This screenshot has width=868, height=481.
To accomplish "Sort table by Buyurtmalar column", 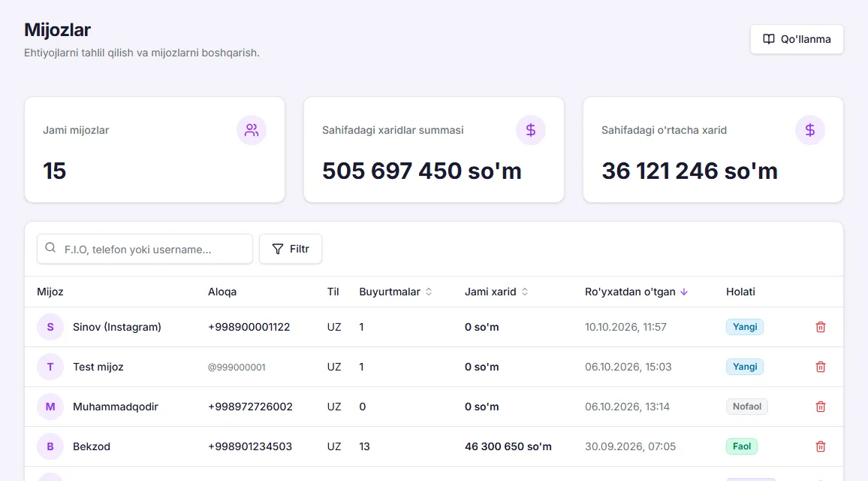I will (x=395, y=292).
